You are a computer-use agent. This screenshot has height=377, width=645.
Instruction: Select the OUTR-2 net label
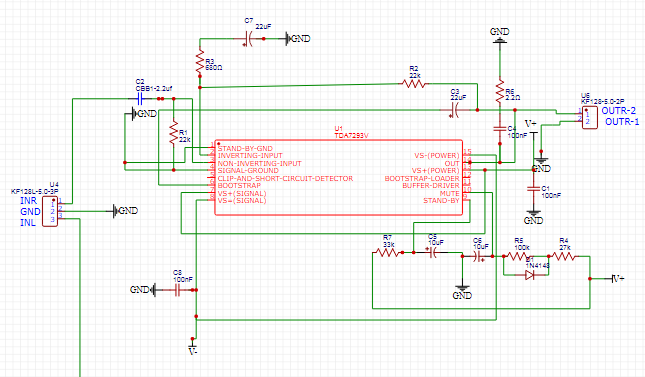pyautogui.click(x=618, y=111)
